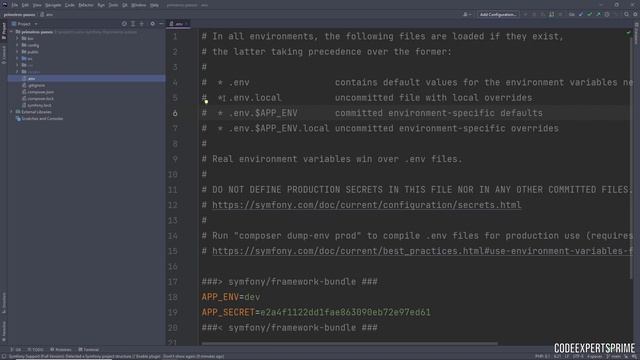
Task: Open Git history clock icon
Action: coord(607,15)
